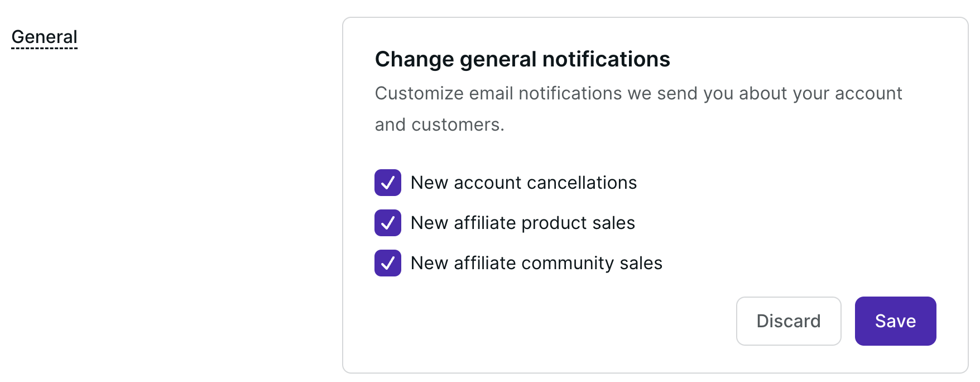Disable New affiliate community sales checkbox
980x382 pixels.
388,263
